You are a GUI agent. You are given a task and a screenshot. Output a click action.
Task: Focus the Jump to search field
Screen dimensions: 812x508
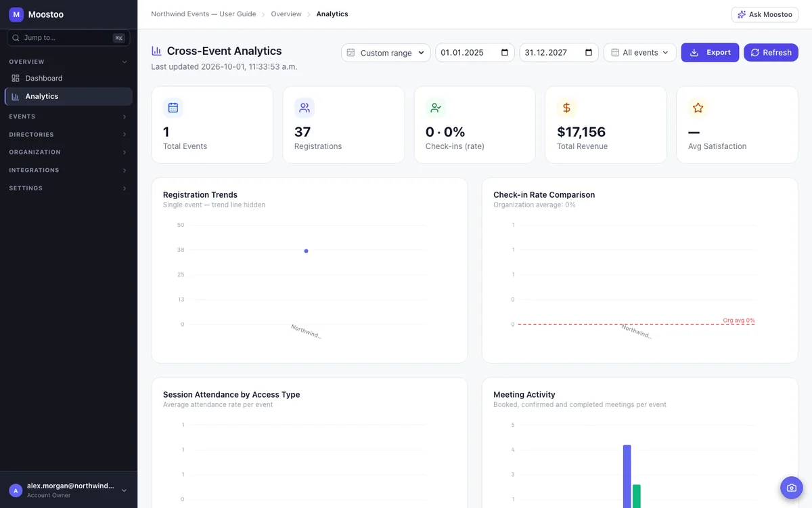(x=68, y=38)
